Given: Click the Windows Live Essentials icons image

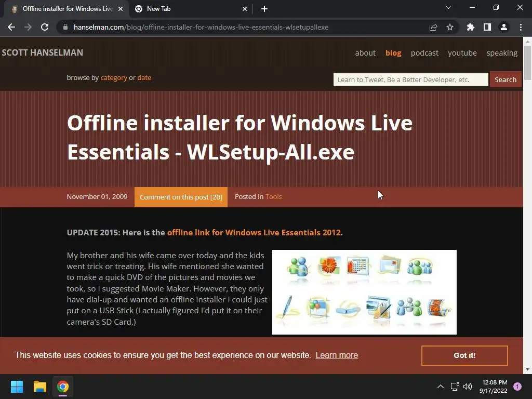Looking at the screenshot, I should 364,292.
